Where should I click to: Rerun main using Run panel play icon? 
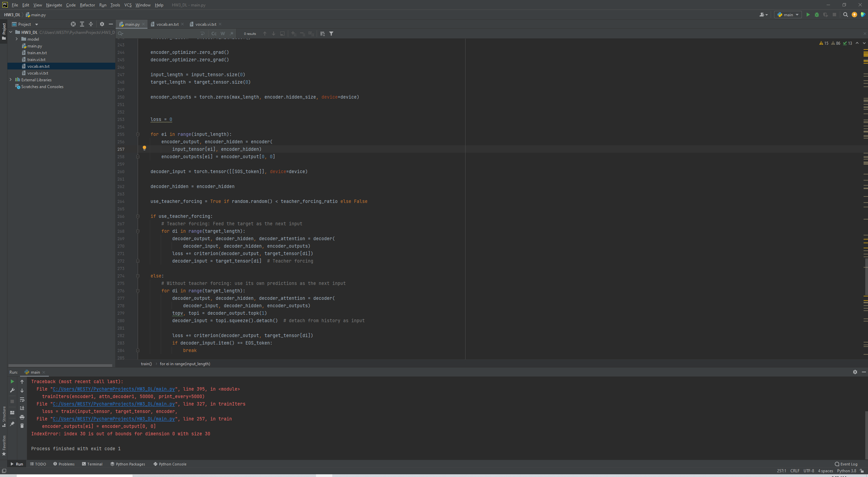tap(12, 381)
